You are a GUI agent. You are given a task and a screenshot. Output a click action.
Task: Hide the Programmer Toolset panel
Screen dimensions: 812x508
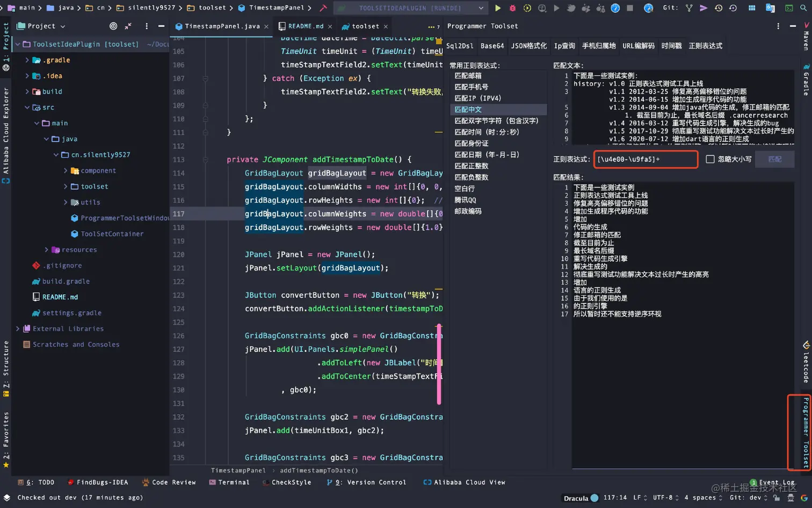[x=793, y=26]
